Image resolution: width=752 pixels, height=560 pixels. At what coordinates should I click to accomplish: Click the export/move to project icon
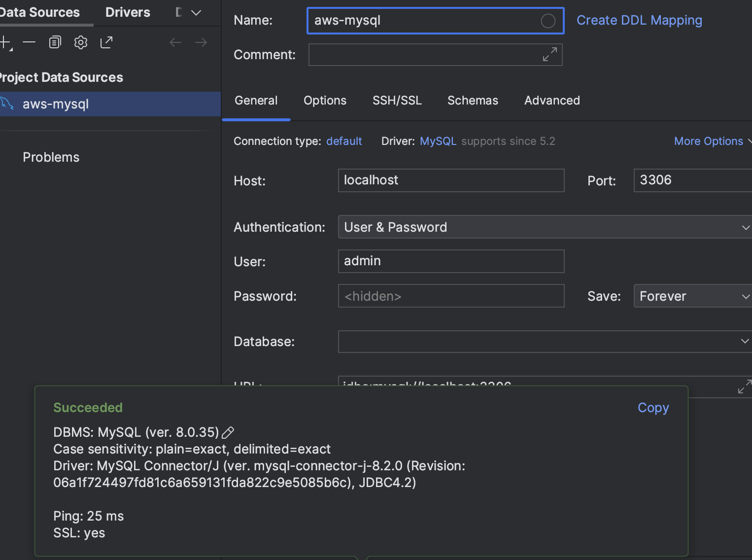(x=106, y=42)
